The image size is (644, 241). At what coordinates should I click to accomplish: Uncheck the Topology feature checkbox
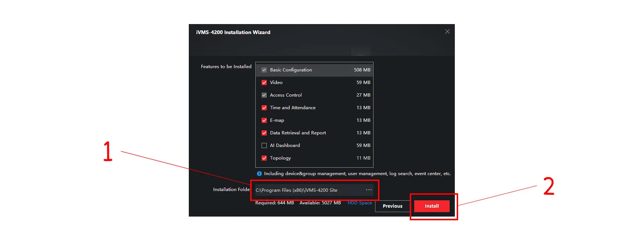[x=264, y=158]
